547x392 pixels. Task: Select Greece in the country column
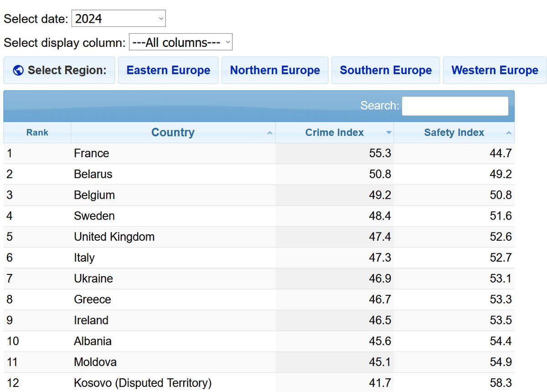tap(93, 299)
